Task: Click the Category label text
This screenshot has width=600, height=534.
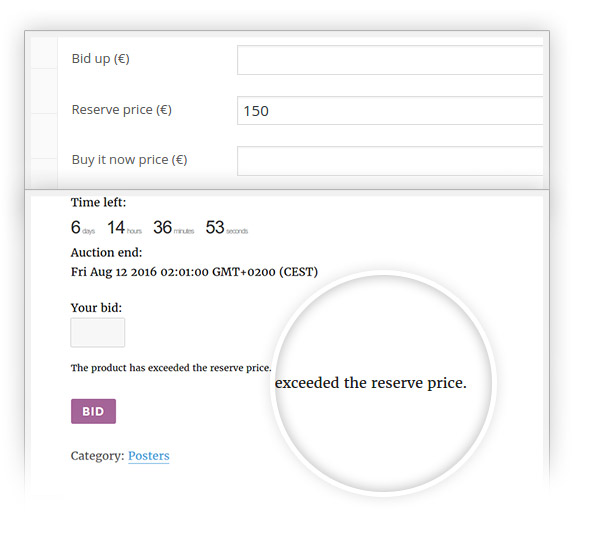Action: click(x=98, y=456)
